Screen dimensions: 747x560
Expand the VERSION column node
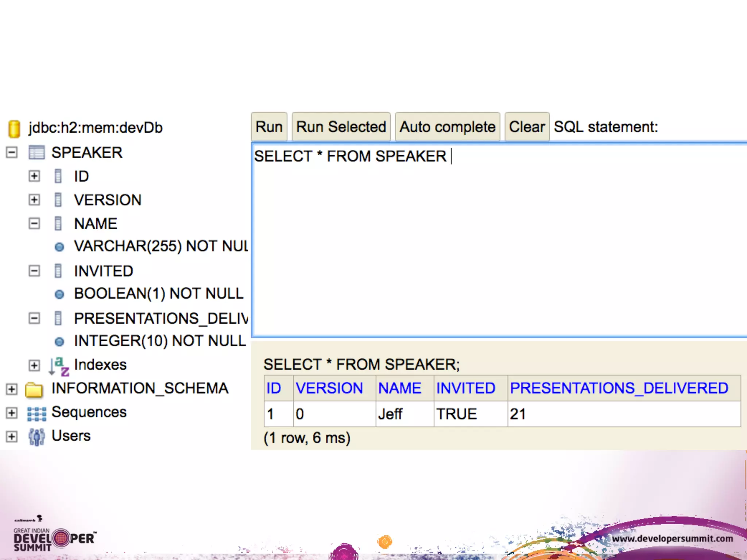34,200
